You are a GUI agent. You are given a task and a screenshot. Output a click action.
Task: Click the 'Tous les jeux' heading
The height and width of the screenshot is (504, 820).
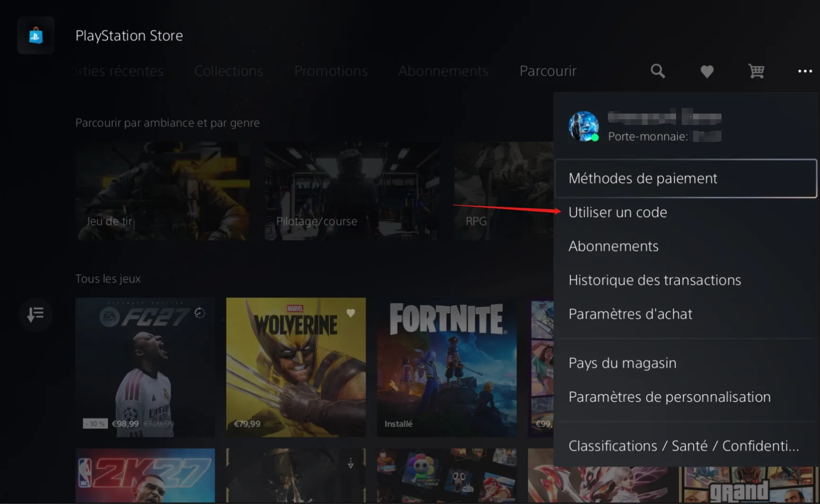click(x=108, y=279)
